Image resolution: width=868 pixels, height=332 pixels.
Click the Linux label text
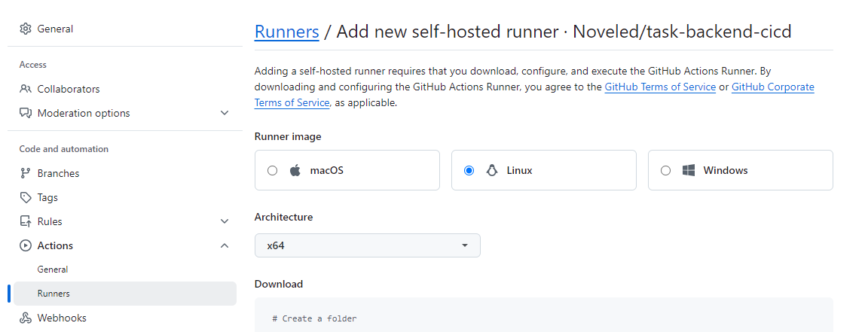coord(519,170)
